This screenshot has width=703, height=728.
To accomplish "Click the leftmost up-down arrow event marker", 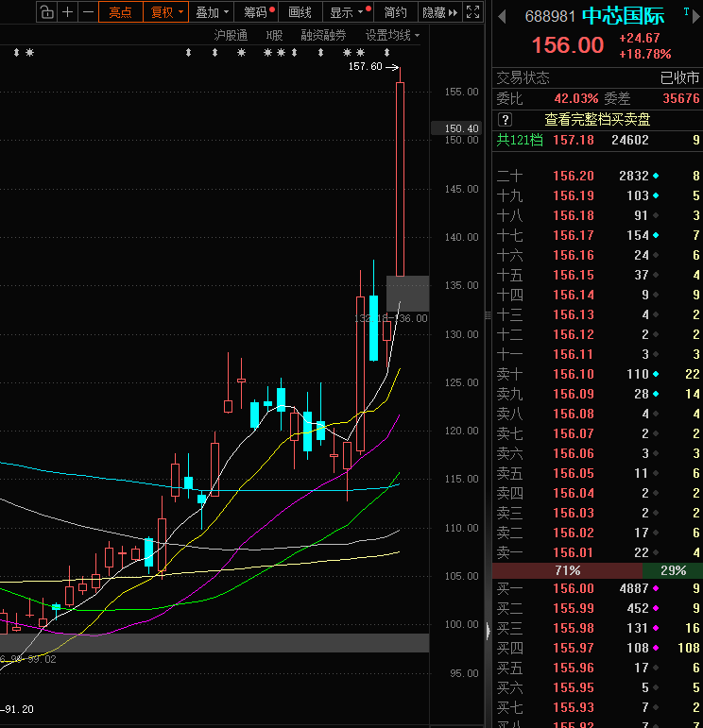I will coord(17,53).
